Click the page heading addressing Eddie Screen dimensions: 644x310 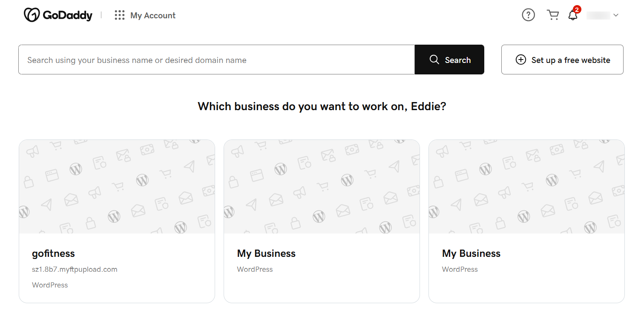(322, 106)
